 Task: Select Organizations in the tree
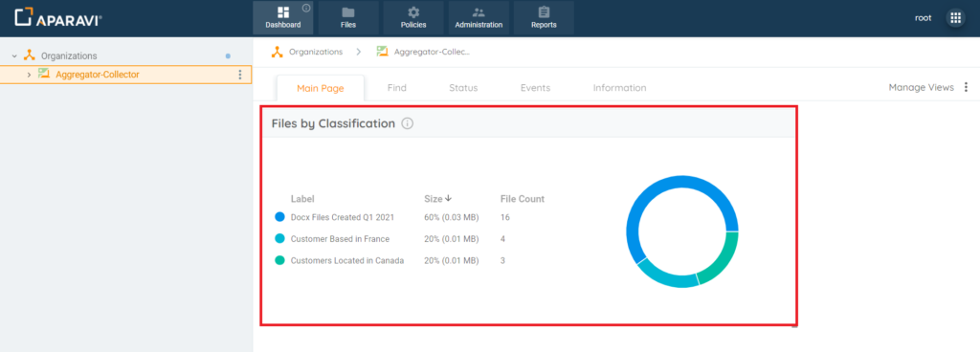click(x=69, y=55)
